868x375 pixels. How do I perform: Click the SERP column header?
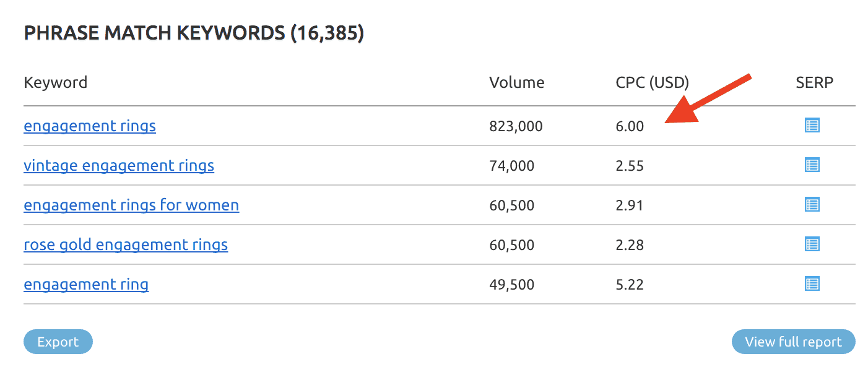tap(814, 82)
